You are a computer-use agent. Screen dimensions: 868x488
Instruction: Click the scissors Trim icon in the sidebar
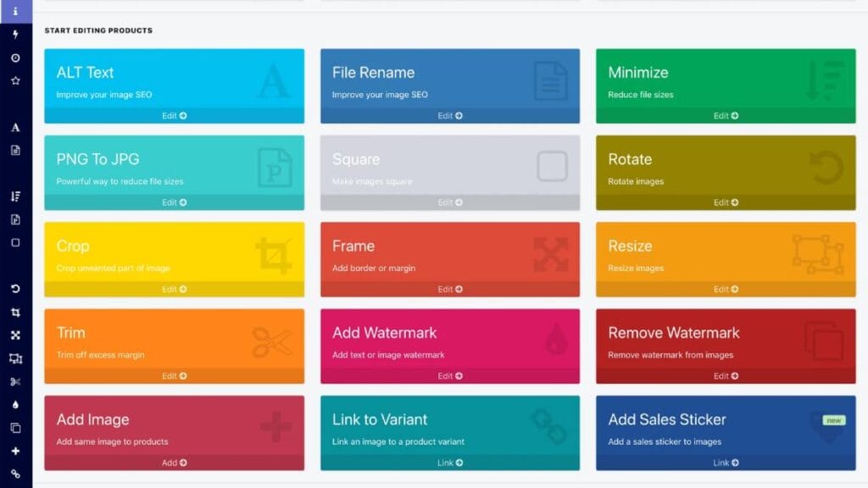15,382
